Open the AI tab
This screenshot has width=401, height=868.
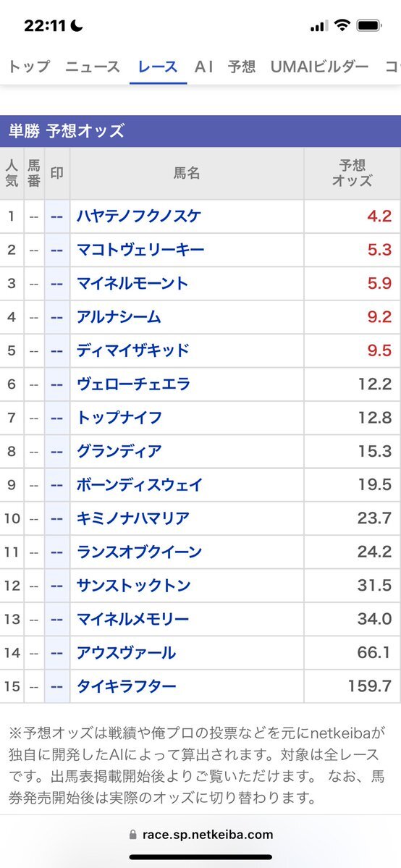pos(203,67)
